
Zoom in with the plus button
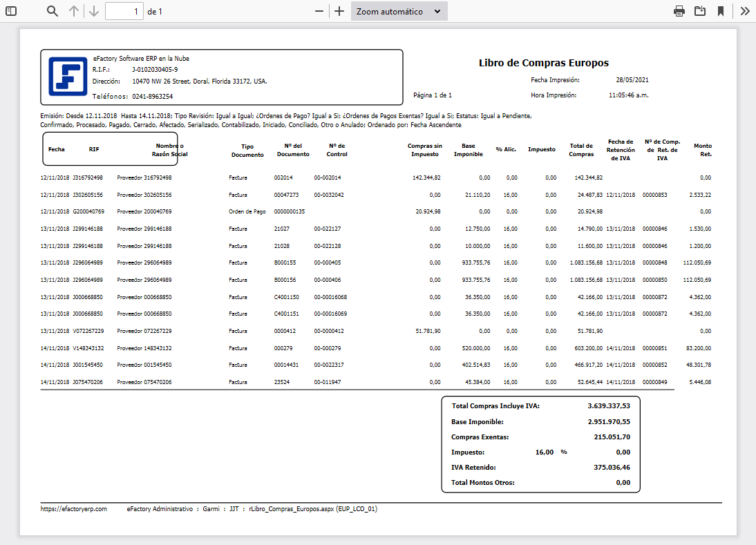339,11
